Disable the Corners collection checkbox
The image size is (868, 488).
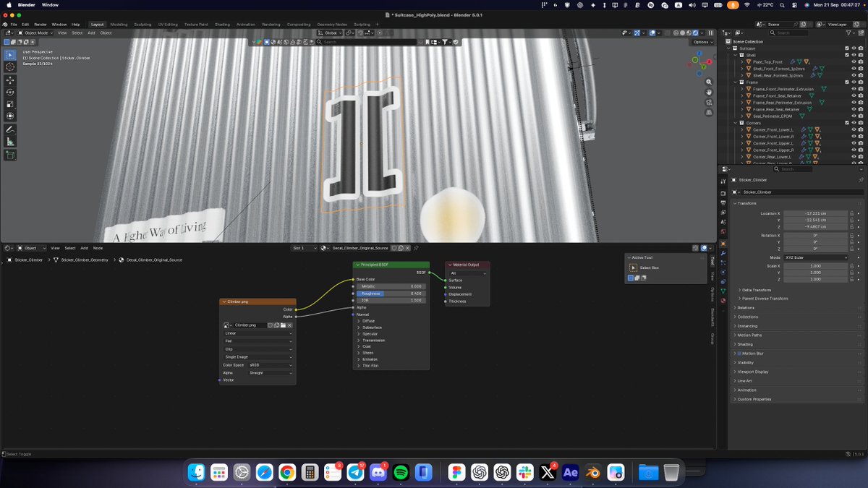pyautogui.click(x=847, y=123)
